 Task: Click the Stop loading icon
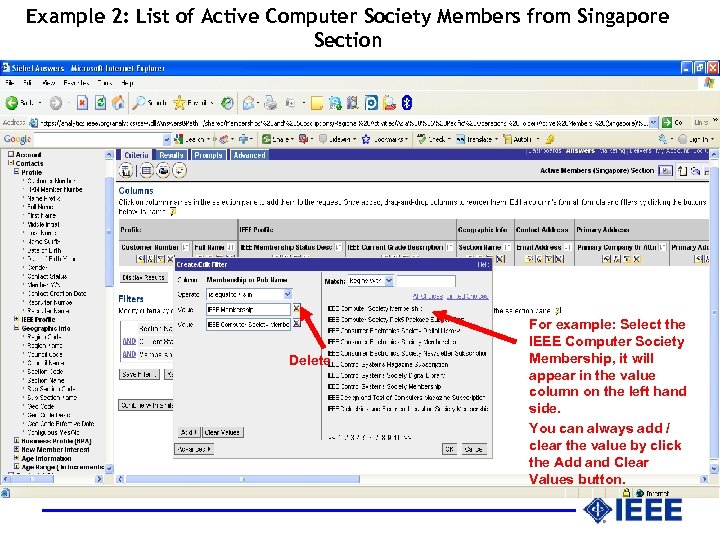point(82,103)
